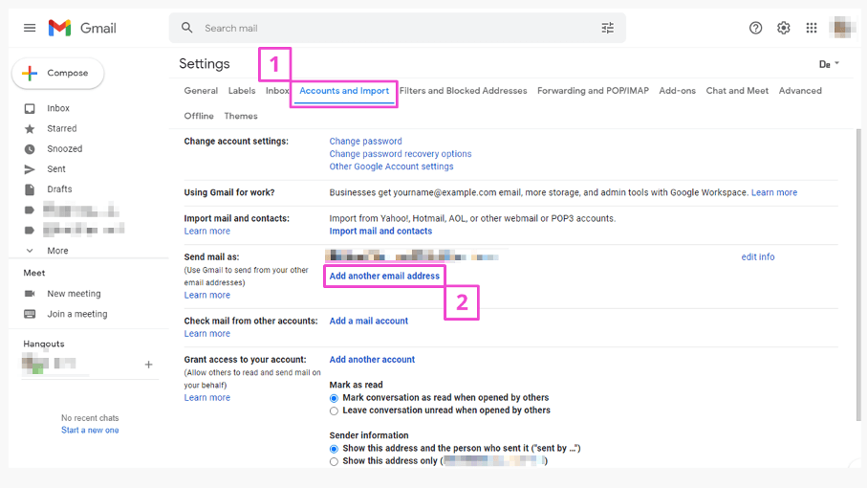Open Other Google Account settings
The image size is (868, 488).
pos(391,166)
